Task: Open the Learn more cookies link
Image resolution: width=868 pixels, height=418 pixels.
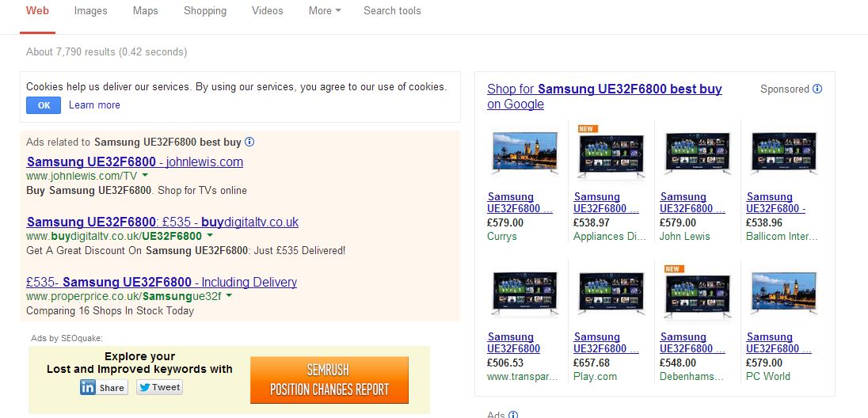Action: coord(94,105)
